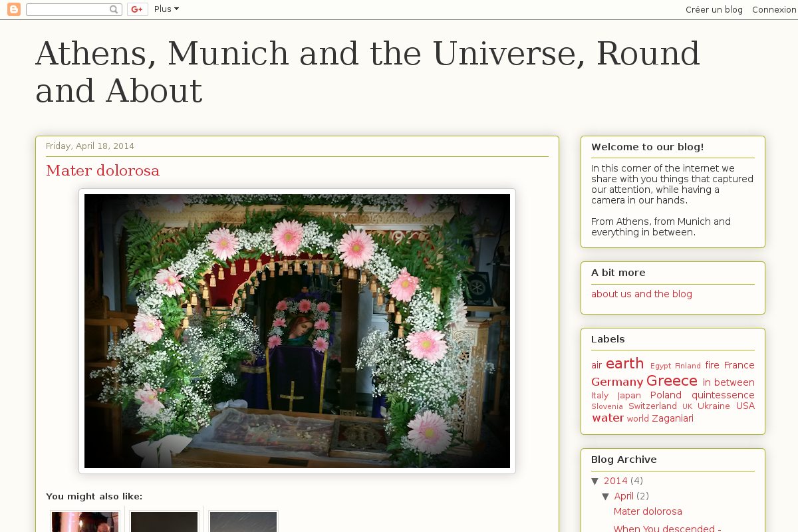Open the about us and the blog link
This screenshot has width=798, height=532.
pos(641,294)
